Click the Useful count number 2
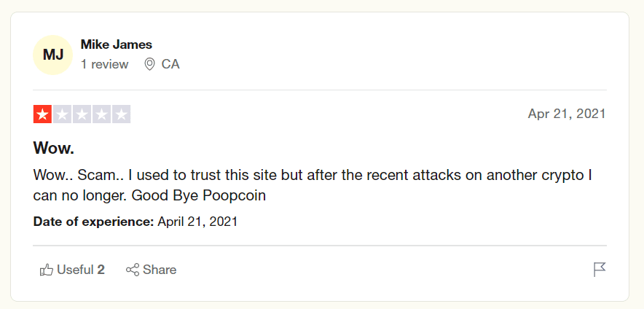Screen dimensions: 644x309 [101, 270]
